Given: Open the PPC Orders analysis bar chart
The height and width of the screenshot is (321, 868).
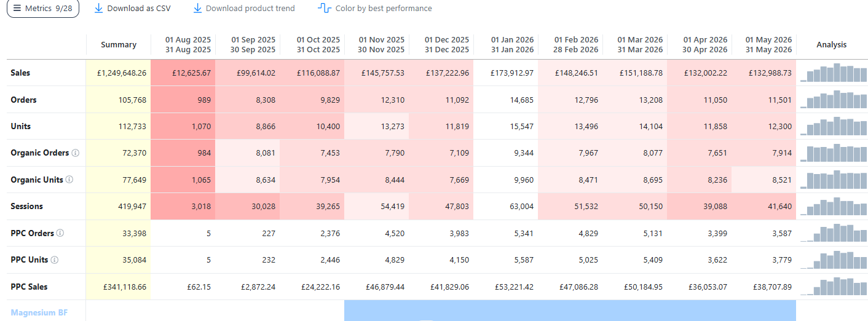Looking at the screenshot, I should [832, 233].
